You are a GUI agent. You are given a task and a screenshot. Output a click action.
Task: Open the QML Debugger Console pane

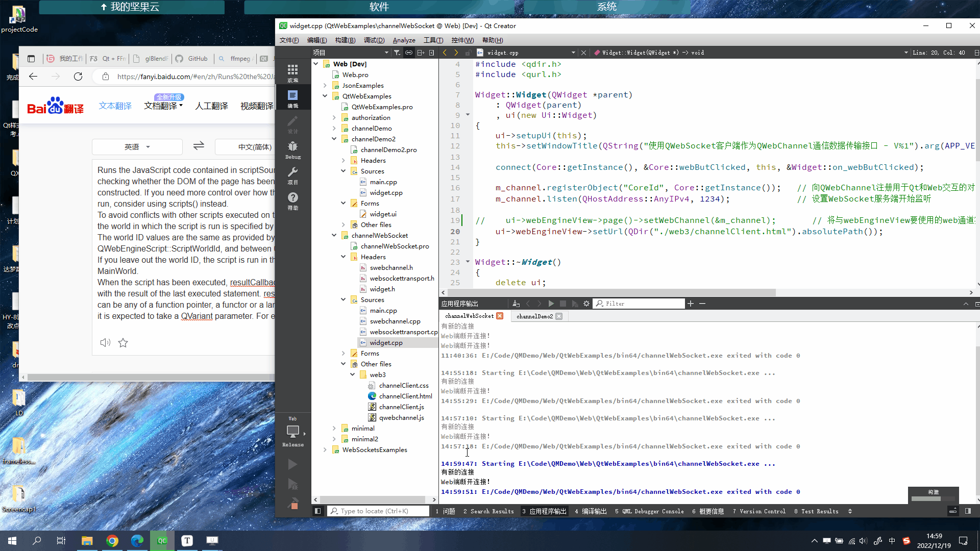tap(649, 511)
